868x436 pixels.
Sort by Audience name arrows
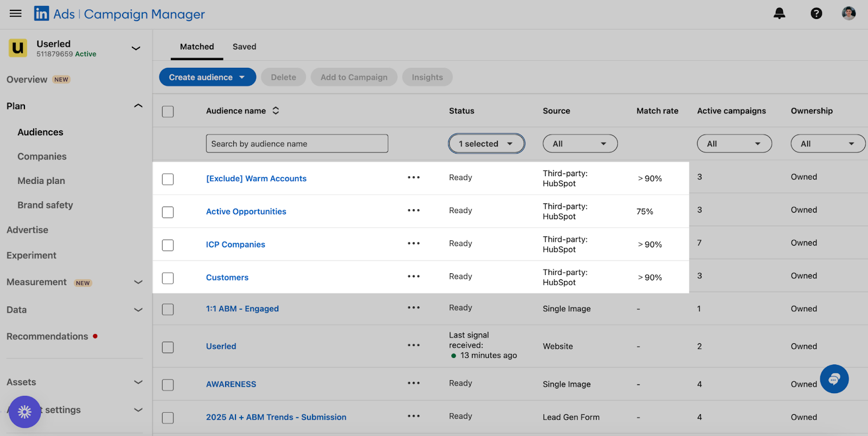point(276,111)
